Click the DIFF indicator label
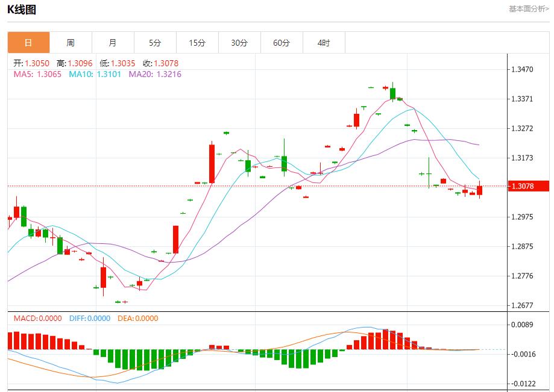The height and width of the screenshot is (392, 554). pyautogui.click(x=89, y=319)
